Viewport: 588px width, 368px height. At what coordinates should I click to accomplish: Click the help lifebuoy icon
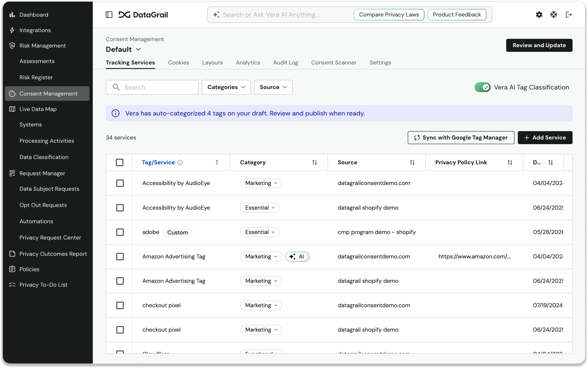pyautogui.click(x=554, y=15)
